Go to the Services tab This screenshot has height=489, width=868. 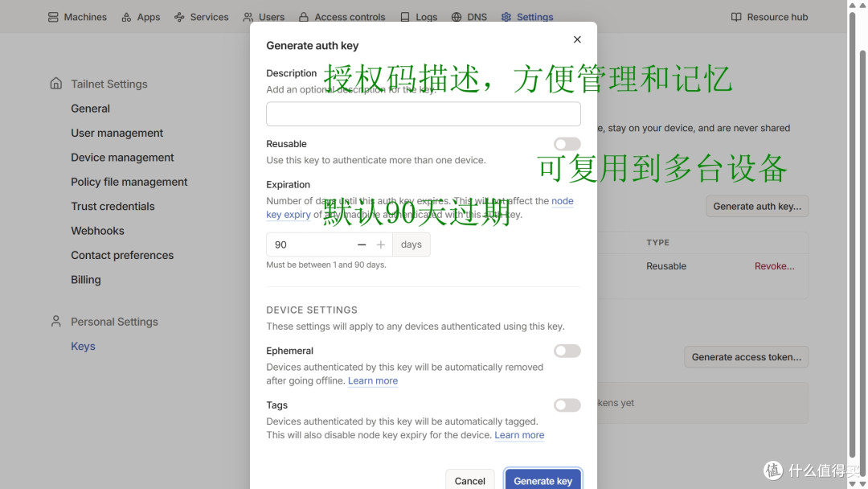[201, 17]
